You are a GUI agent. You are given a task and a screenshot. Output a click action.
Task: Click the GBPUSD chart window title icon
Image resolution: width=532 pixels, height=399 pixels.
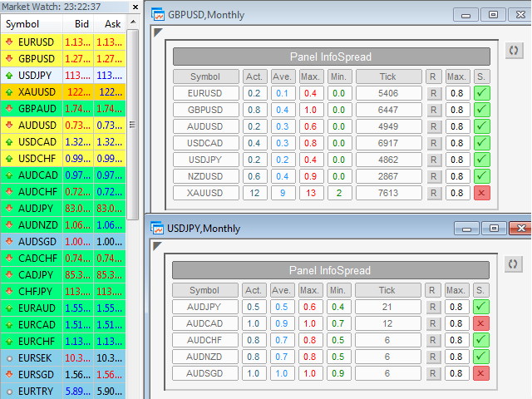pos(156,15)
